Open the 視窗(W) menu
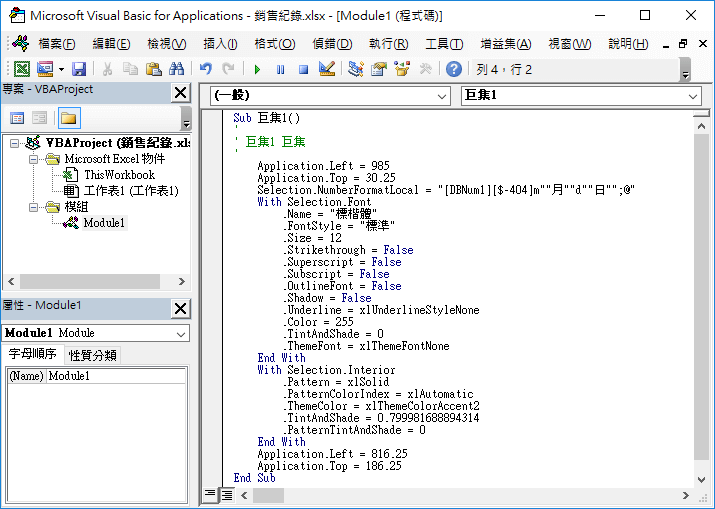The width and height of the screenshot is (715, 509). pyautogui.click(x=570, y=44)
